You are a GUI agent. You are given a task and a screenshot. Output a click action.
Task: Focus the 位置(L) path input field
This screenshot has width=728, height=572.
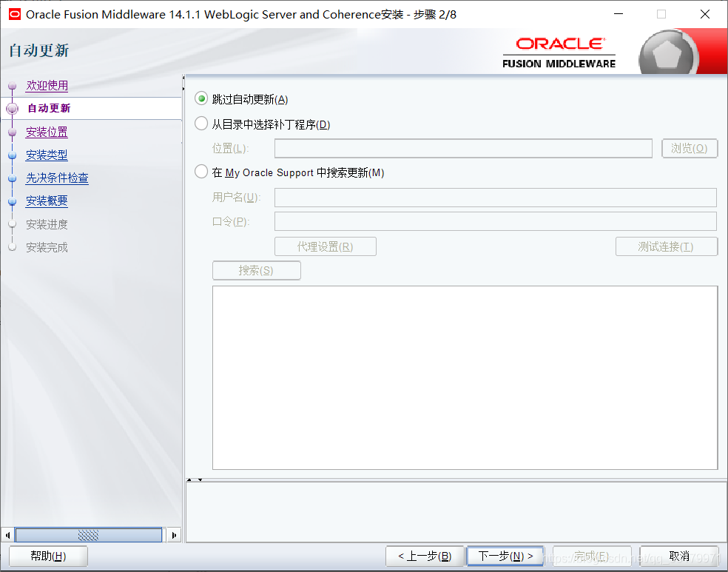click(x=463, y=148)
